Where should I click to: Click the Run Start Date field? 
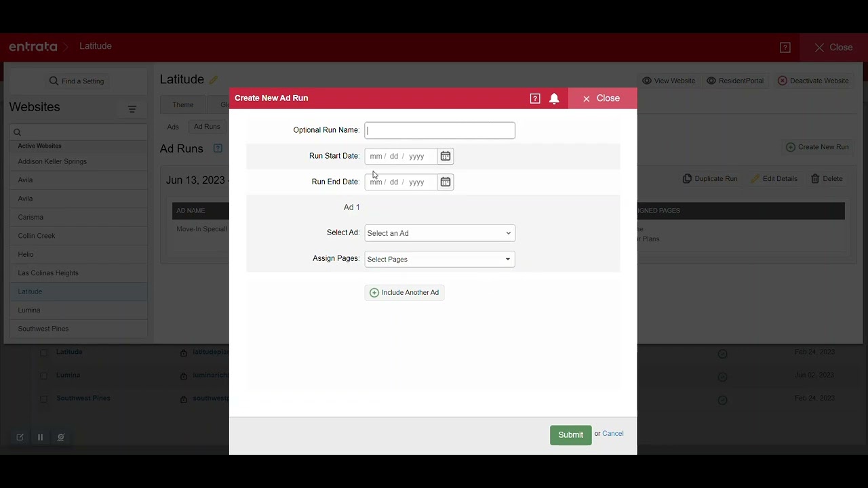(401, 156)
